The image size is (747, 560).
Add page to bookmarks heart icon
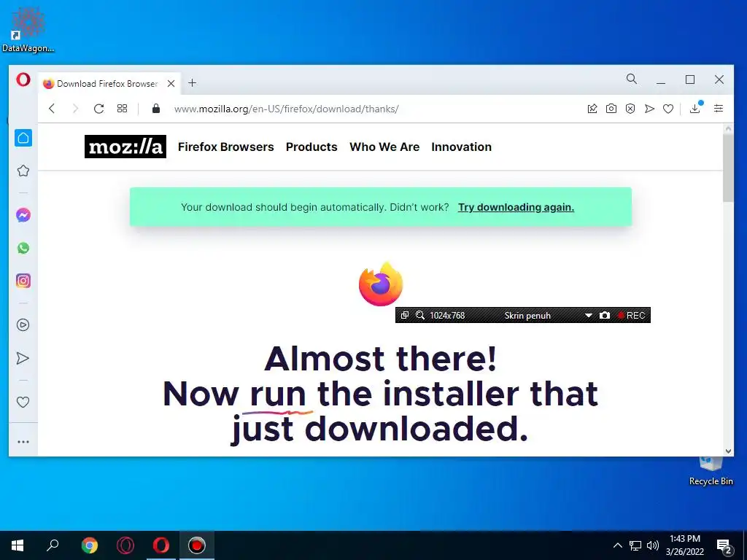(668, 109)
